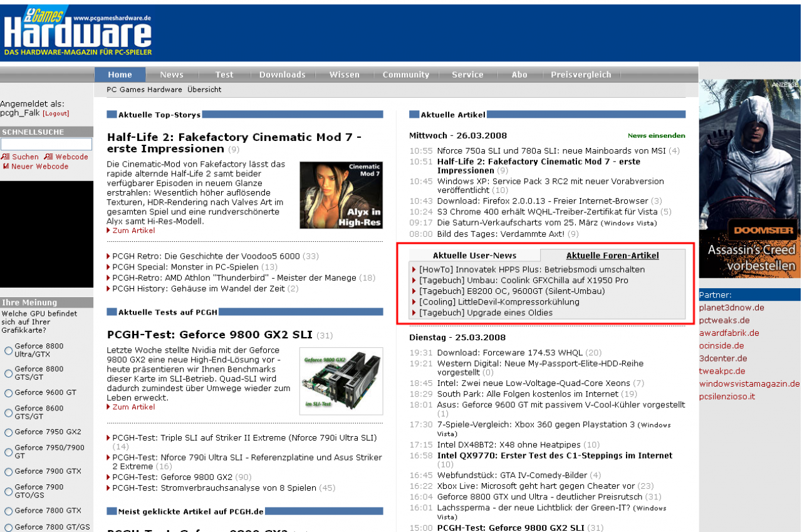802x532 pixels.
Task: Open HowTo Innovatek HPPS Plus forum article
Action: [x=532, y=269]
